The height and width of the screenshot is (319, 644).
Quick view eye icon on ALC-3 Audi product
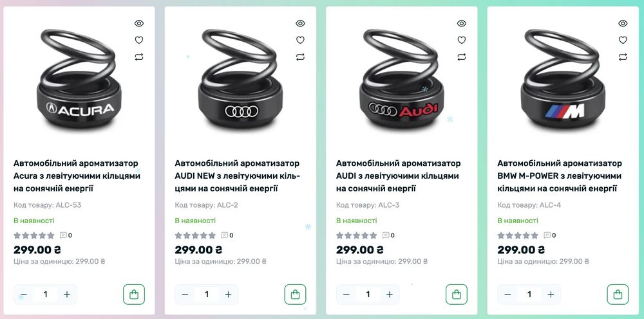coord(462,23)
